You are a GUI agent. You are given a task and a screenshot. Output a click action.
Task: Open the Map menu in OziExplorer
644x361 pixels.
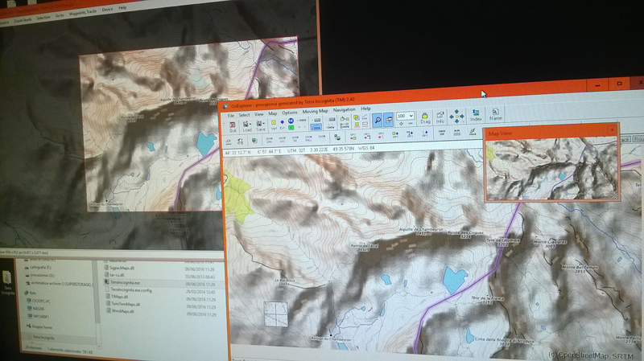(273, 113)
